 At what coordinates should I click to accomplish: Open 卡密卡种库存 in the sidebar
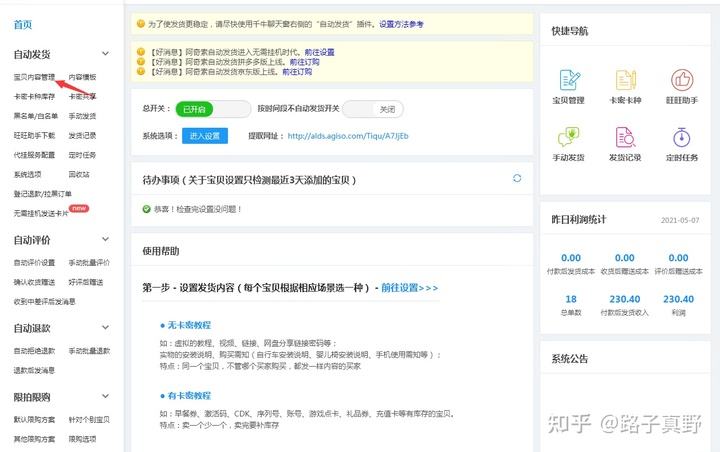(x=34, y=96)
